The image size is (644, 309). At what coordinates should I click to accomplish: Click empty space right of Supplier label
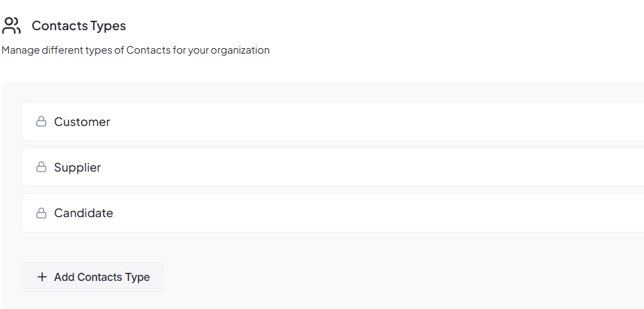coord(402,168)
